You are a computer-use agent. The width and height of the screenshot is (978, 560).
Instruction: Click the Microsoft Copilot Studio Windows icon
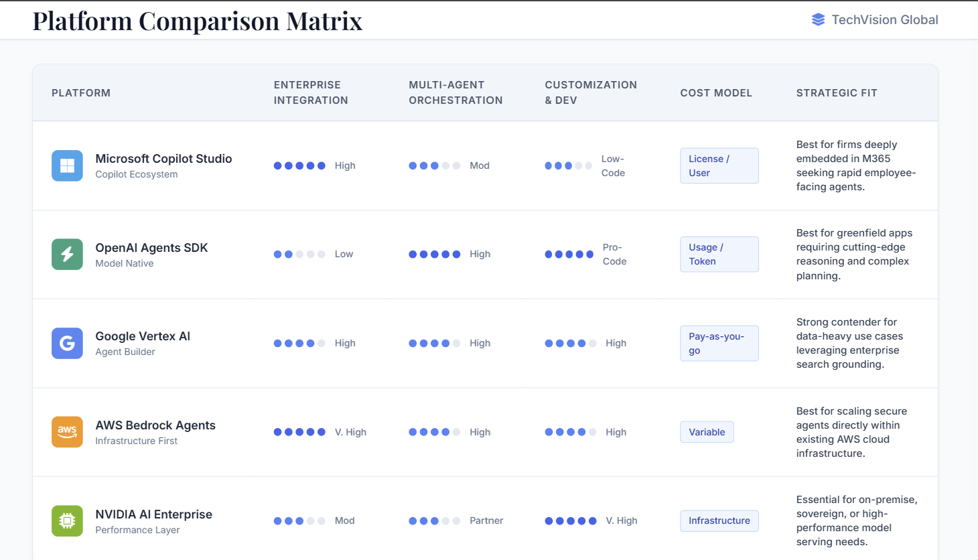[67, 165]
